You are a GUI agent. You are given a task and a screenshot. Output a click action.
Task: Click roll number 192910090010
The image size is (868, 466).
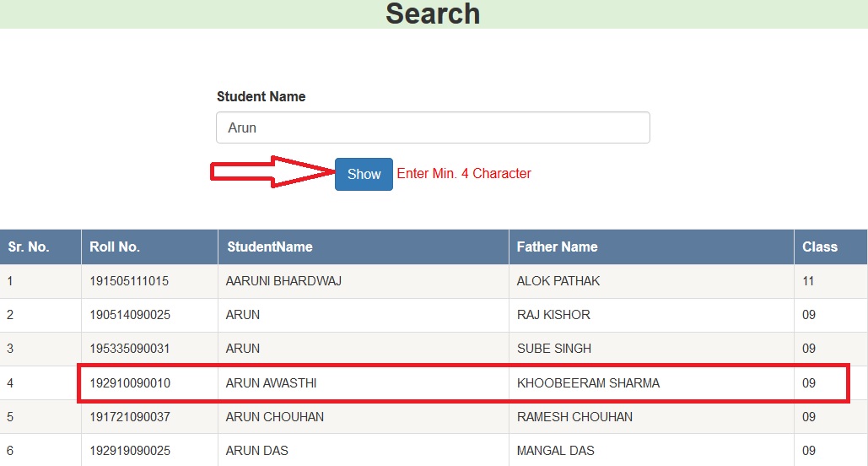coord(130,383)
